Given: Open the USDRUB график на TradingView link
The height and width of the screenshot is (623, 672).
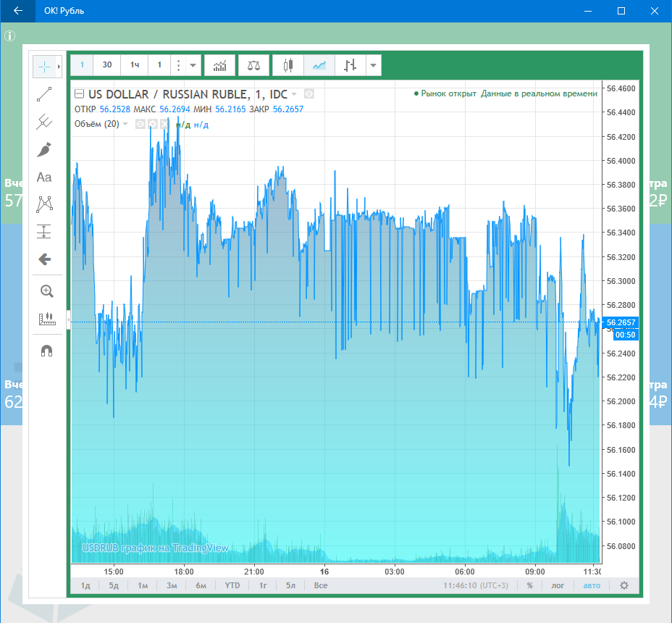Looking at the screenshot, I should [155, 548].
